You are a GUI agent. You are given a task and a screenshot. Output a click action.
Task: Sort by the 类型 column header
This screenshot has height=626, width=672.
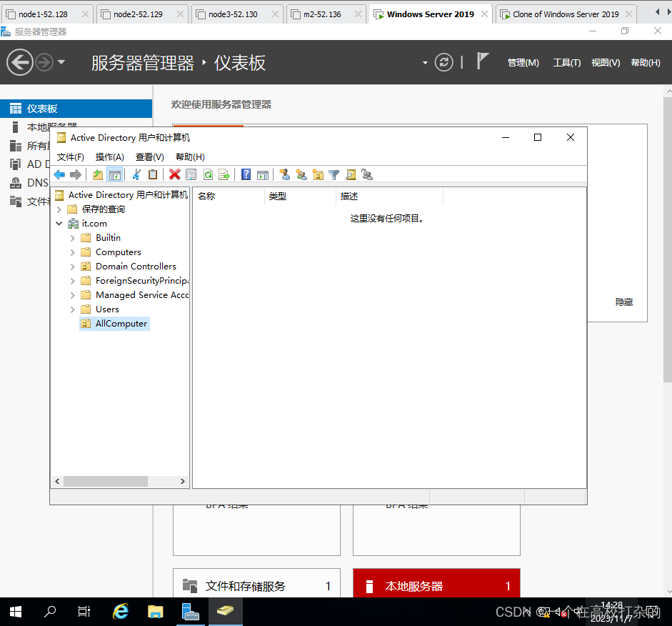pyautogui.click(x=301, y=197)
